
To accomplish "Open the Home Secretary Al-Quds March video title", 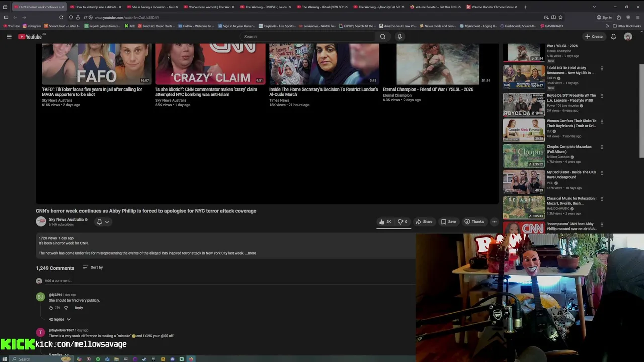I will (x=324, y=92).
